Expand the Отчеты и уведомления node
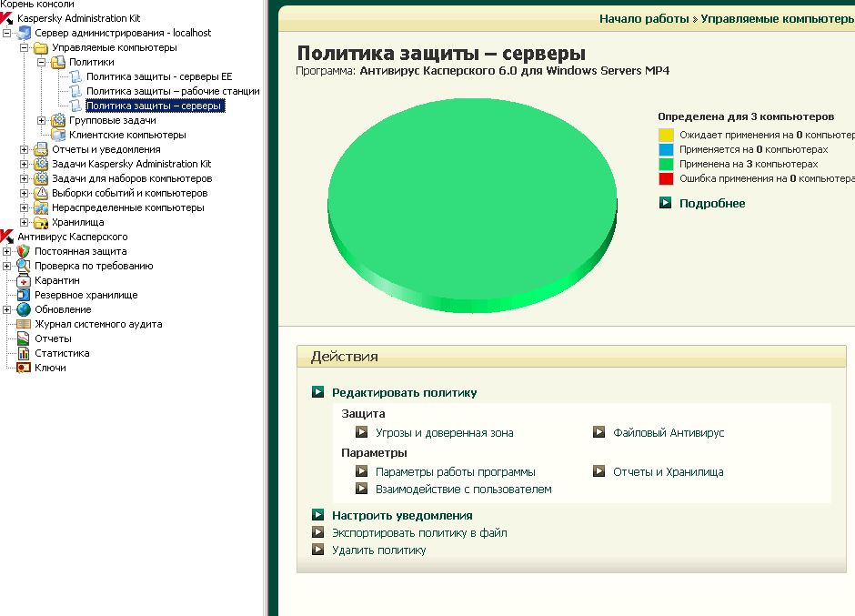The image size is (855, 616). (x=24, y=149)
